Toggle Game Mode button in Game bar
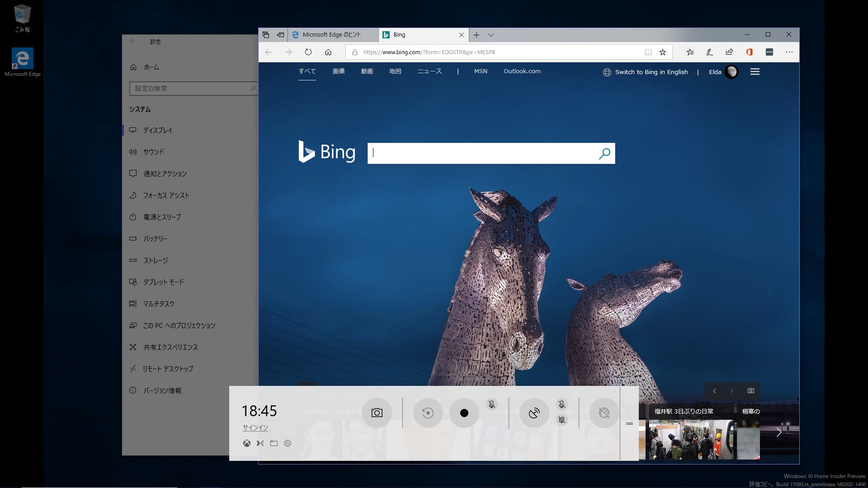This screenshot has width=868, height=488. tap(604, 413)
